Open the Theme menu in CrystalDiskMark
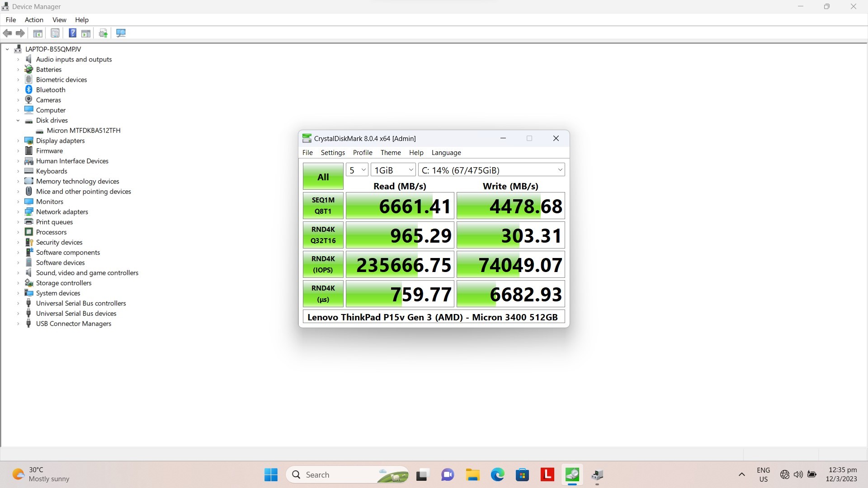 391,153
